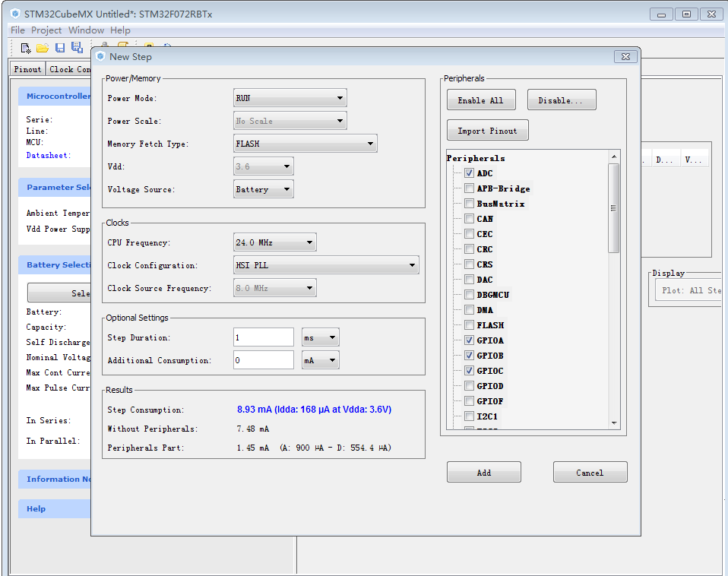This screenshot has height=576, width=728.
Task: Check the CEC peripheral checkbox
Action: coord(469,234)
